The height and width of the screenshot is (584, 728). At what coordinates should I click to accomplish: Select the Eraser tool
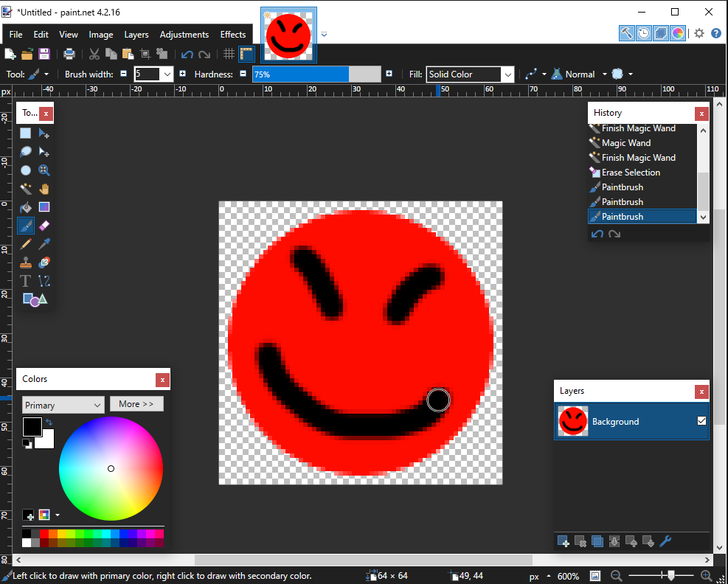pyautogui.click(x=44, y=226)
